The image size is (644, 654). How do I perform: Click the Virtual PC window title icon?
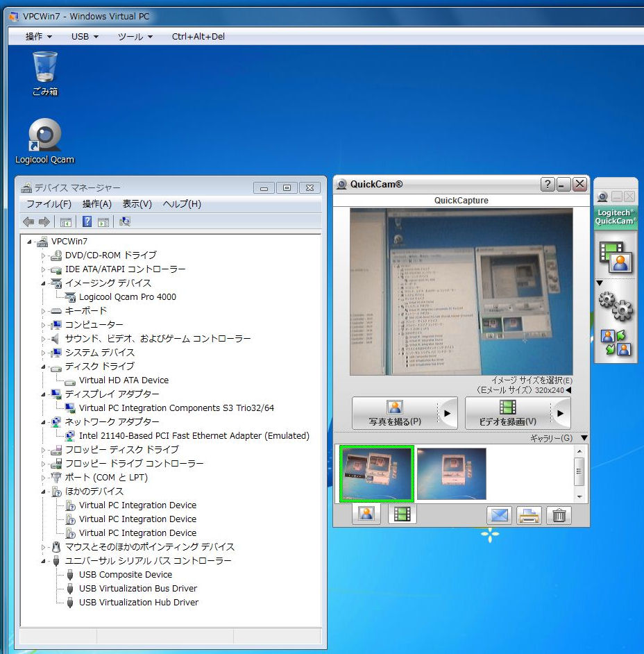coord(14,16)
